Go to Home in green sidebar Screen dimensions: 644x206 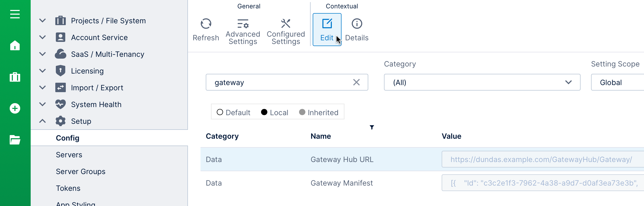click(15, 46)
